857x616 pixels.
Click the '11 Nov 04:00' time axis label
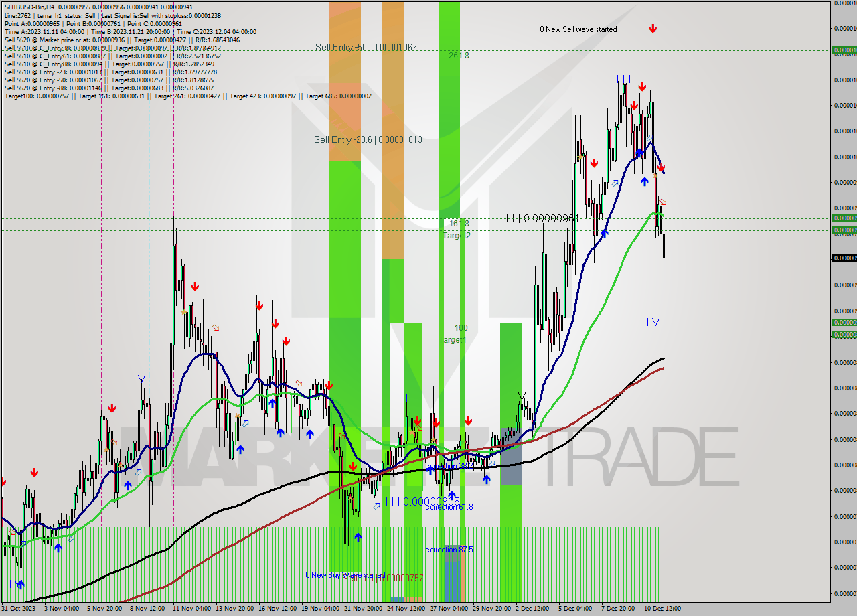click(191, 609)
